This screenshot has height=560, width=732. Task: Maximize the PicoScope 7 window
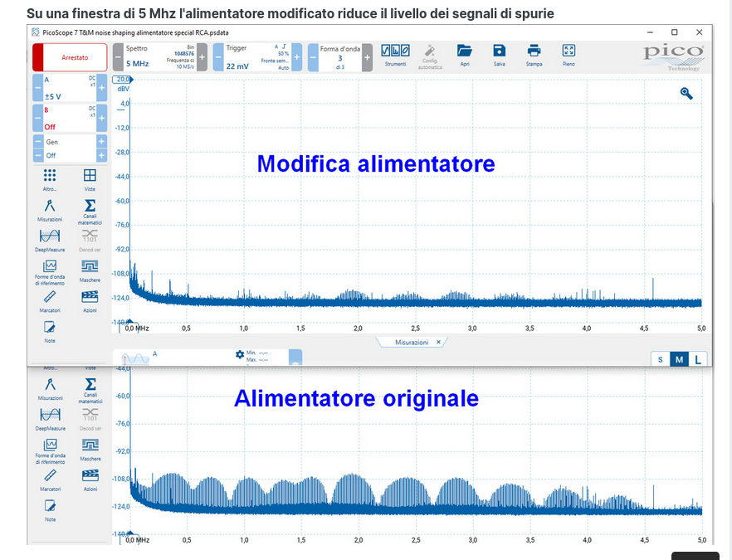pos(674,32)
